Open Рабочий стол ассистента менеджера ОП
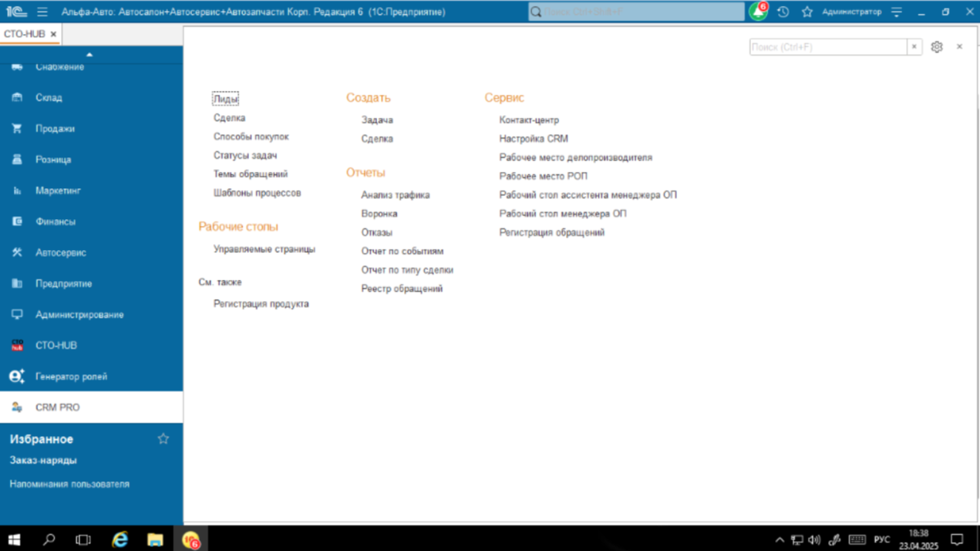980x551 pixels. [588, 195]
